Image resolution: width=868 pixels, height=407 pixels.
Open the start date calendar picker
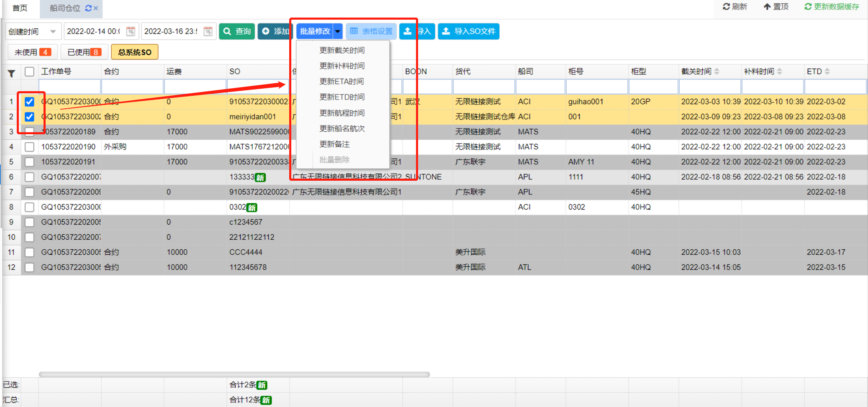[x=131, y=31]
